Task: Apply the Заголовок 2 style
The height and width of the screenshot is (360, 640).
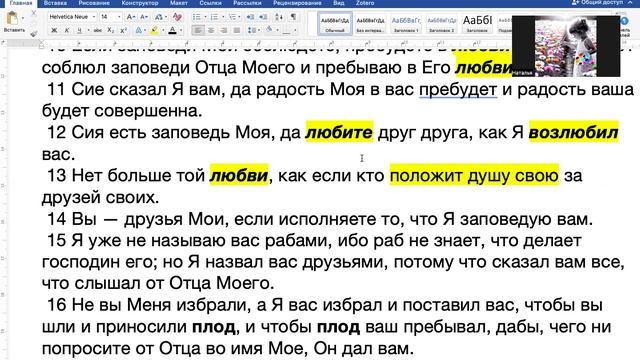Action: (x=441, y=24)
